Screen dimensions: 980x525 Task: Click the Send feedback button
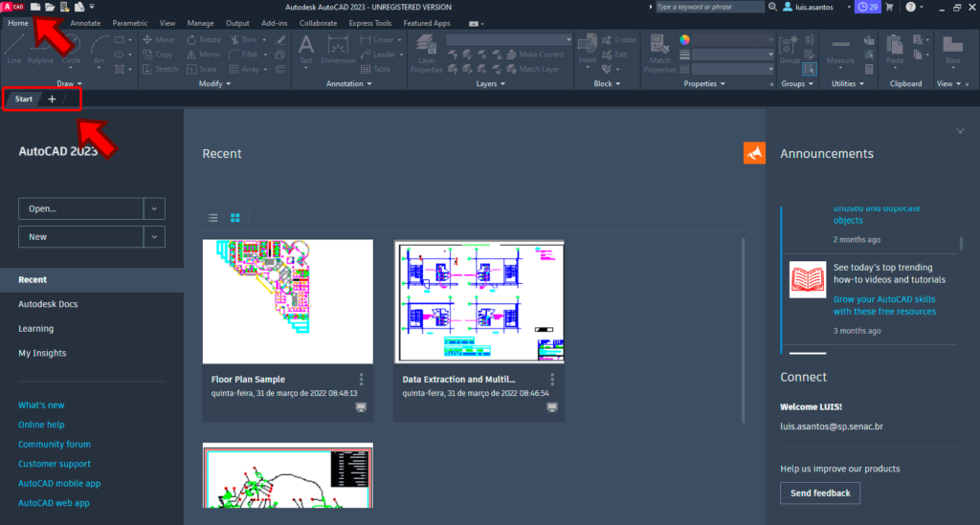(820, 493)
